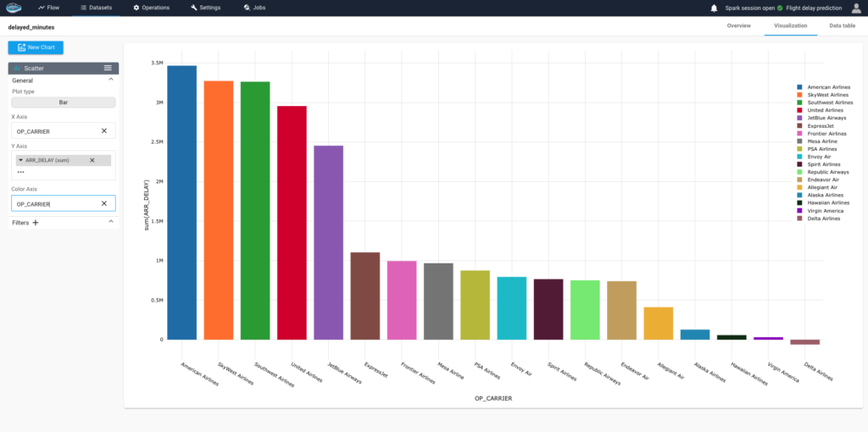Add a new filter with the plus icon
The image size is (868, 432).
pyautogui.click(x=36, y=223)
